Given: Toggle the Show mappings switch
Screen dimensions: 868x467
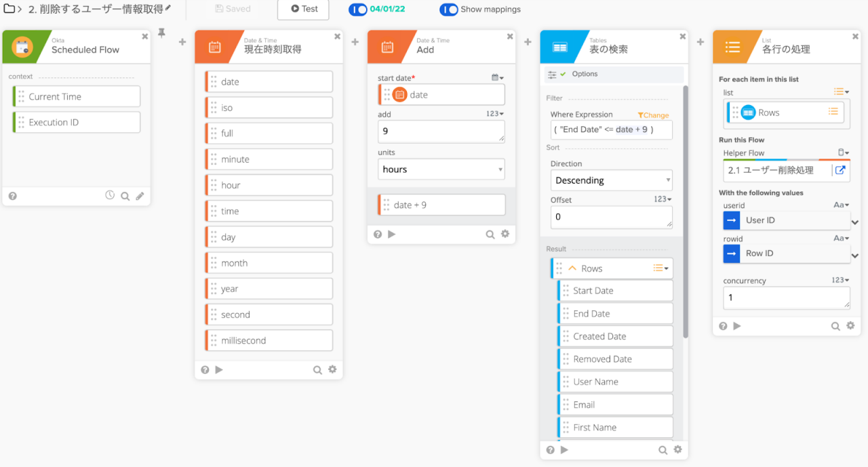Looking at the screenshot, I should coord(448,9).
